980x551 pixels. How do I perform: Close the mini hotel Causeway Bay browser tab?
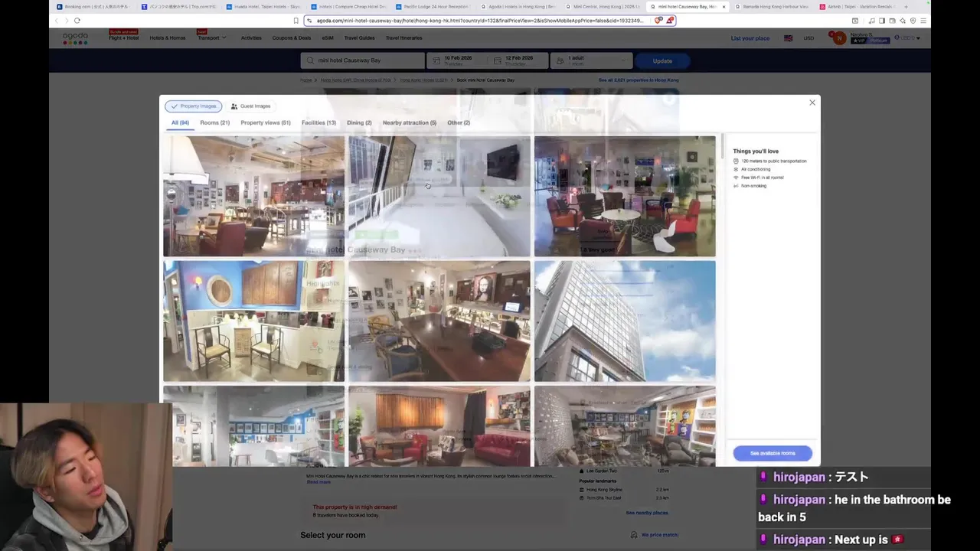(x=724, y=7)
